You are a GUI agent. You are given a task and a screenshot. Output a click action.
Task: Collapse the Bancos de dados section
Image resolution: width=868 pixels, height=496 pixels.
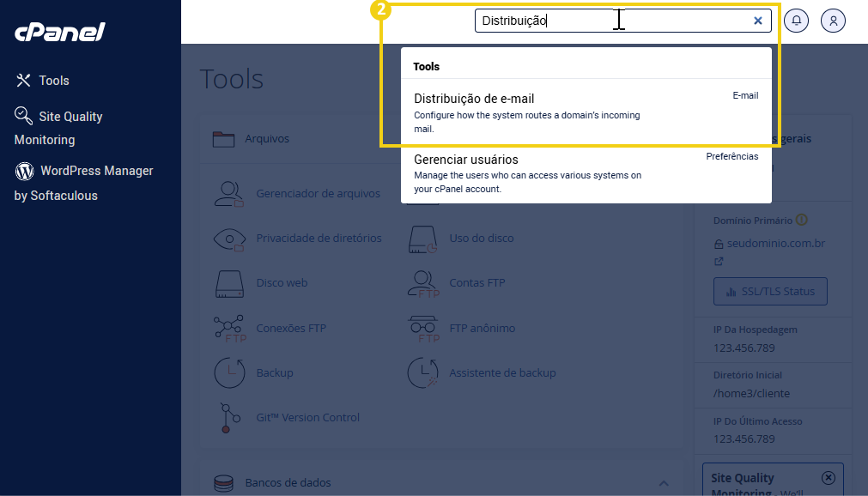tap(664, 483)
